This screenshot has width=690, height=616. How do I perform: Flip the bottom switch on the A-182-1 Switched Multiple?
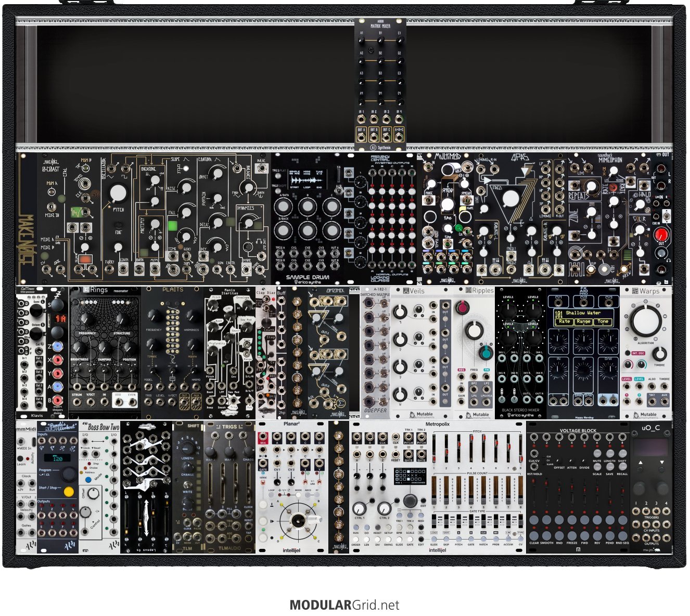coord(384,401)
